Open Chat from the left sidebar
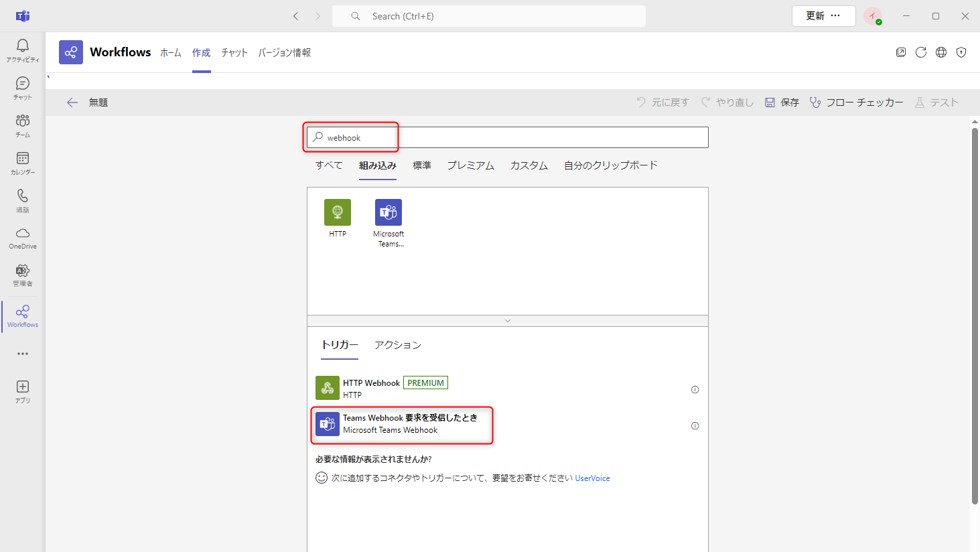 pos(23,88)
